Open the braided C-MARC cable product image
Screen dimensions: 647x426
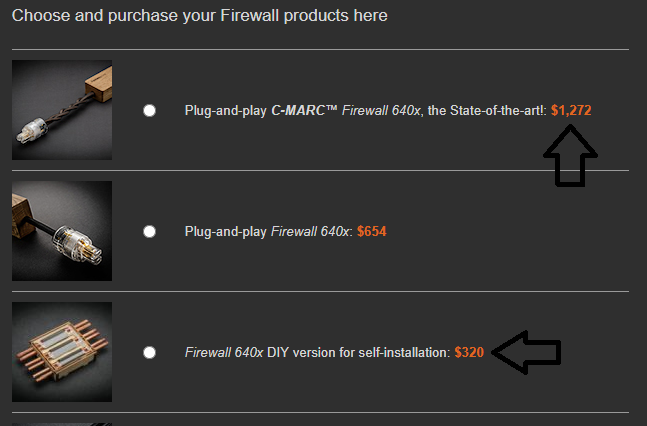tap(62, 110)
